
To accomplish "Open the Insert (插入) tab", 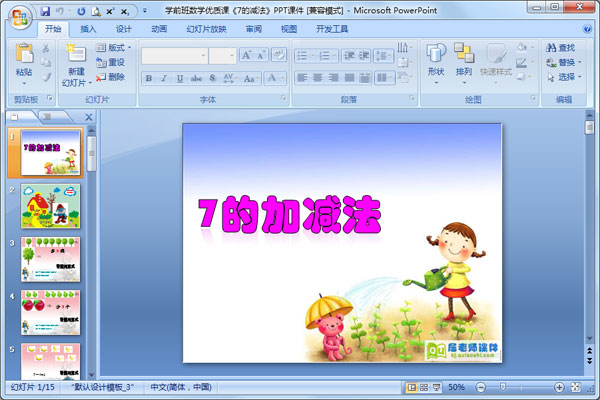I will coord(88,29).
